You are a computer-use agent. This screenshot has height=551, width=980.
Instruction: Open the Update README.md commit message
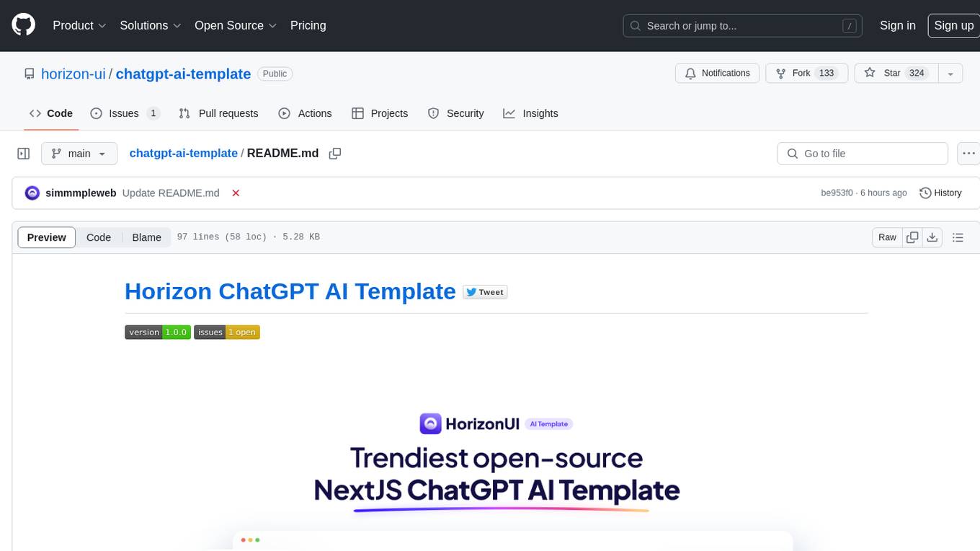click(x=171, y=193)
